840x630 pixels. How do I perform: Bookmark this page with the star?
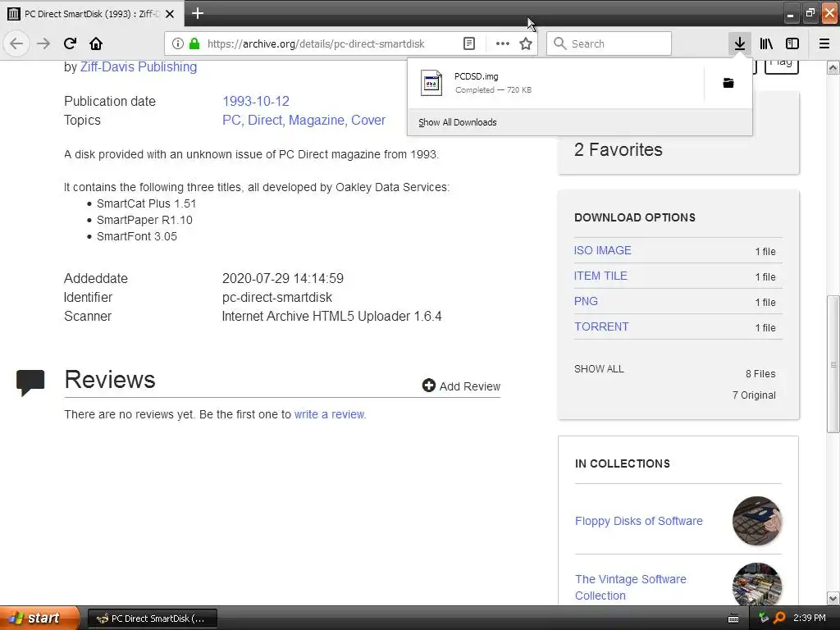pos(526,43)
